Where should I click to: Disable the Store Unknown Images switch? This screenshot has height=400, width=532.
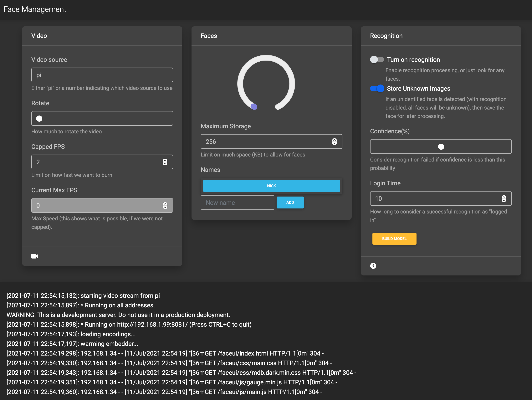point(377,89)
